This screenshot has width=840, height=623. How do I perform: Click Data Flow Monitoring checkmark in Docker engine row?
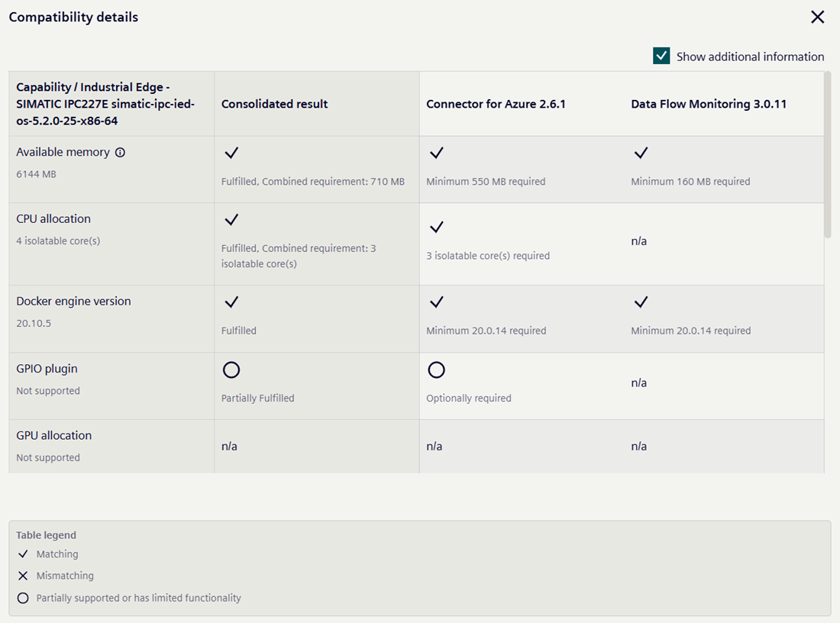pyautogui.click(x=641, y=302)
